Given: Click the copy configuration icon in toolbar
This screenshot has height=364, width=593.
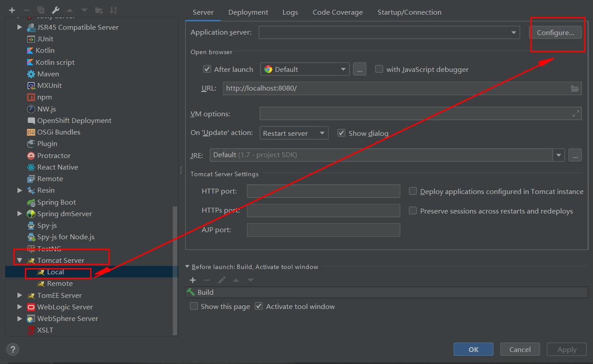Looking at the screenshot, I should point(41,10).
